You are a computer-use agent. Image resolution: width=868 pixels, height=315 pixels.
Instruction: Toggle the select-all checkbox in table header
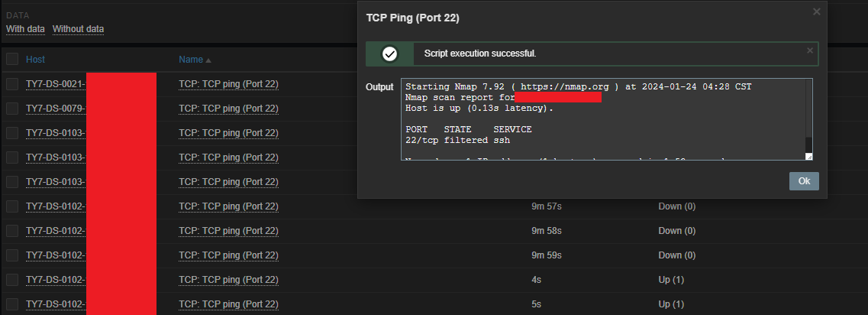(12, 60)
